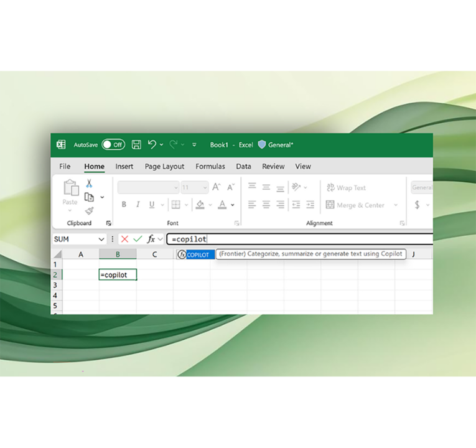Toggle the AutoSave switch
Screen dimensions: 476x448
(x=113, y=145)
